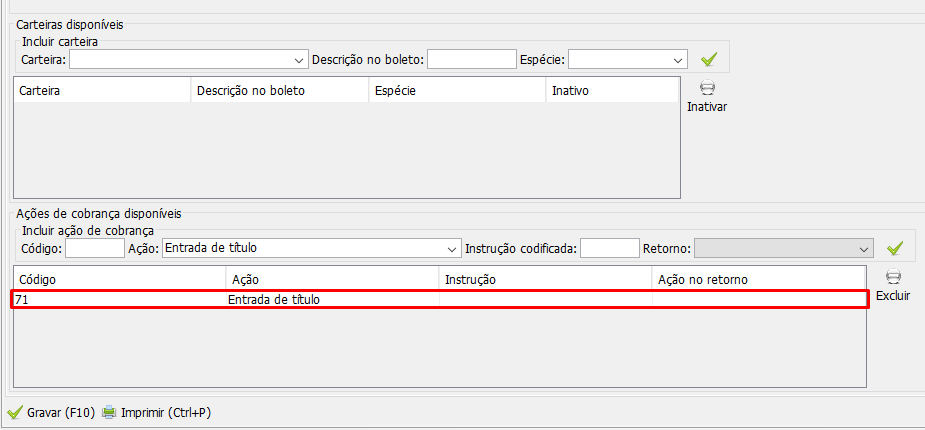Focus the Código input field

tap(94, 248)
